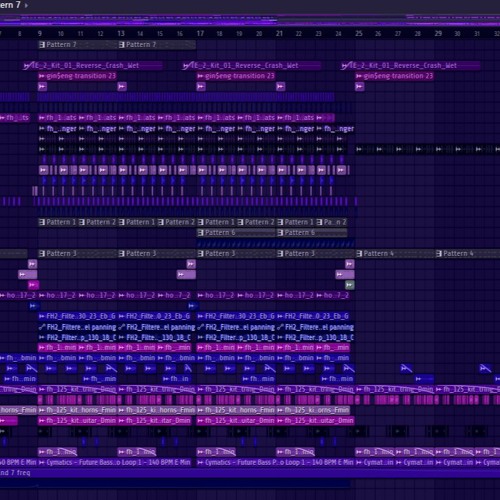Jump to bar 29 on the timeline ruler
This screenshot has width=500, height=500.
tap(438, 33)
